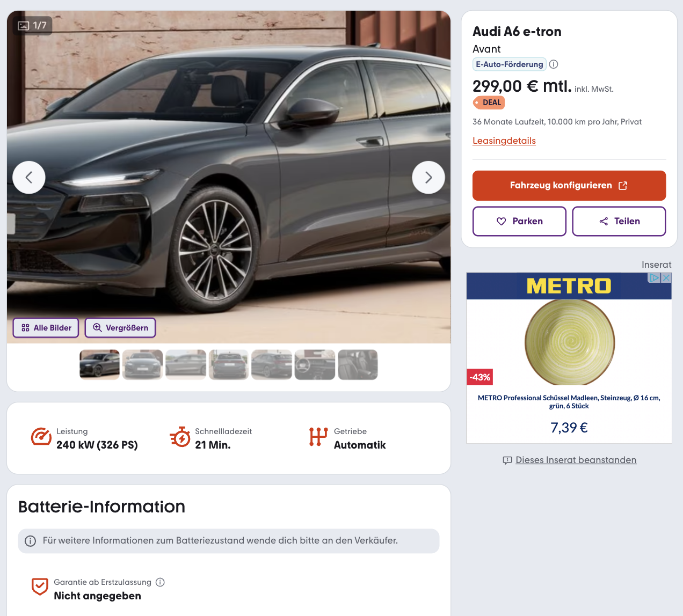Select the last seat interior thumbnail
This screenshot has height=616, width=683.
pos(358,365)
